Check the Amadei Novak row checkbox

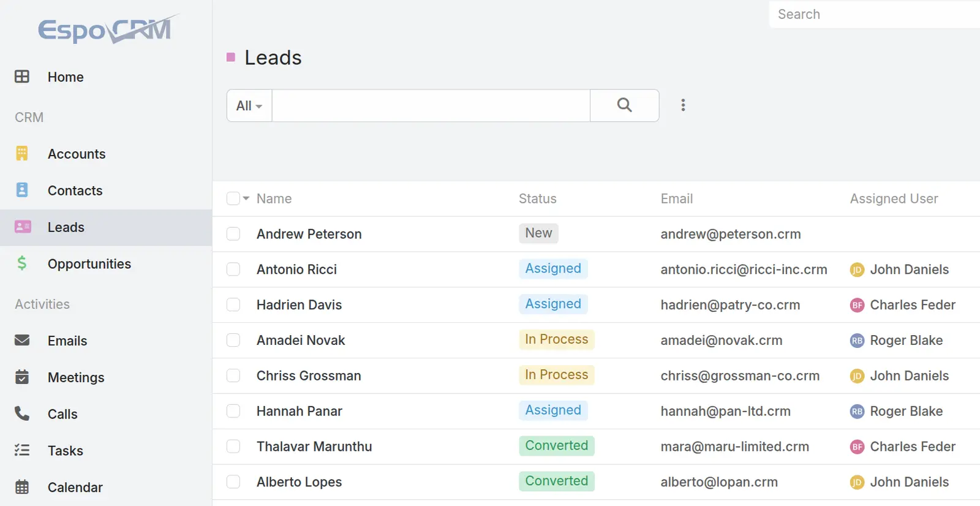point(233,341)
